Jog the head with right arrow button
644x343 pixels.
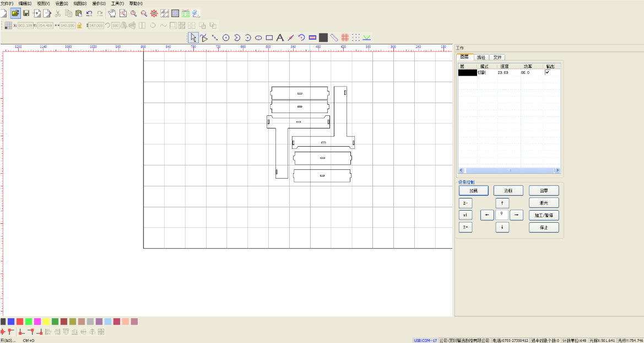pos(517,215)
